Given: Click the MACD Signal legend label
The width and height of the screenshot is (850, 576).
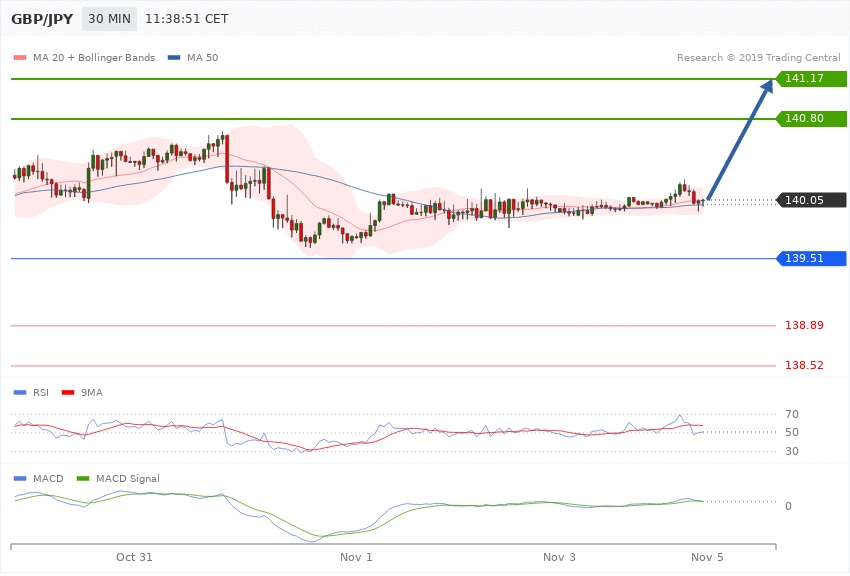Looking at the screenshot, I should point(127,478).
